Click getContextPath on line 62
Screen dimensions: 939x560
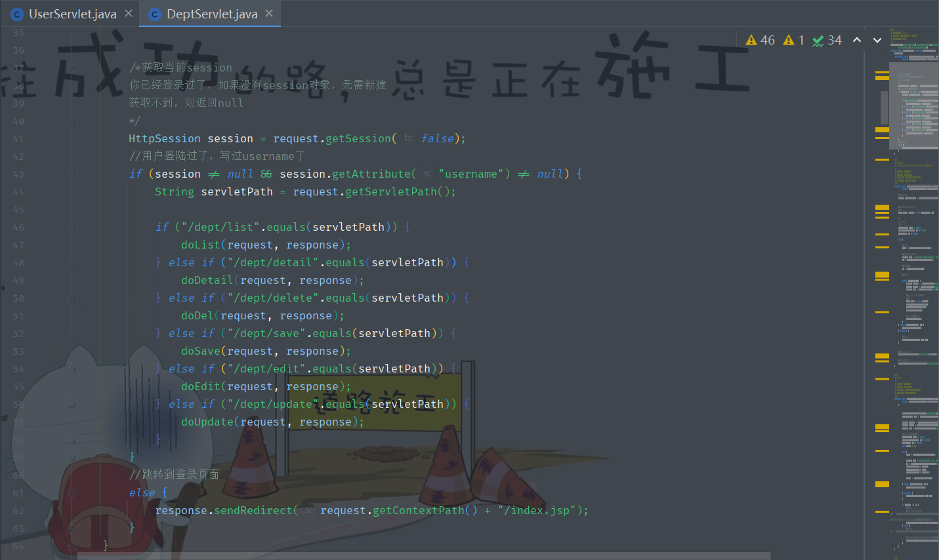click(419, 510)
